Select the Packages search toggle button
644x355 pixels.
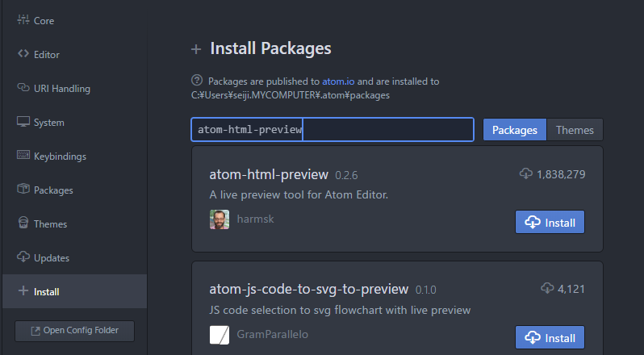(514, 130)
